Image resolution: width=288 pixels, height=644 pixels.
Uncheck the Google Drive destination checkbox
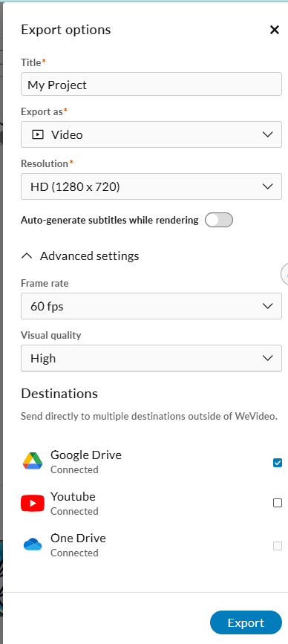pyautogui.click(x=278, y=463)
